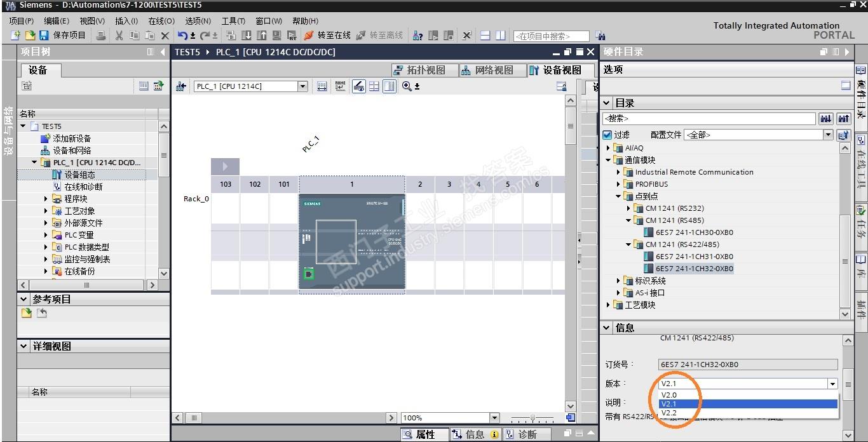Viewport: 868px width, 442px height.
Task: Click the zoom slider below device view
Action: (532, 418)
